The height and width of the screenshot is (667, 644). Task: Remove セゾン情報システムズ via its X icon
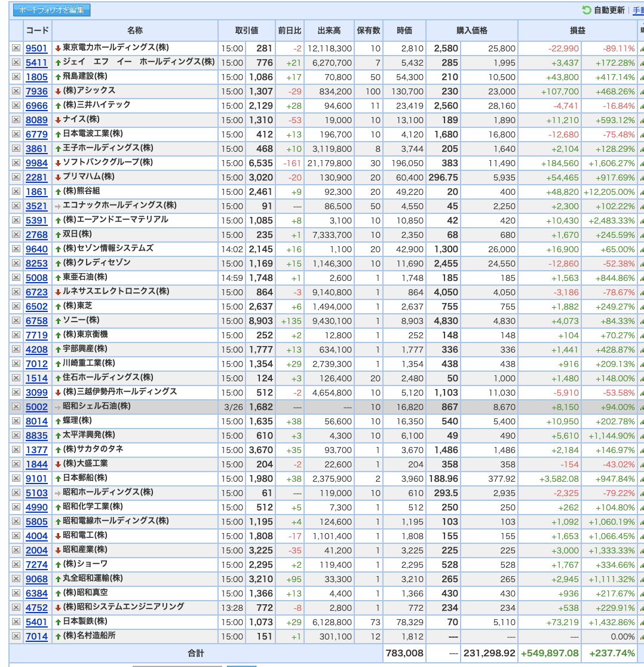tap(16, 249)
